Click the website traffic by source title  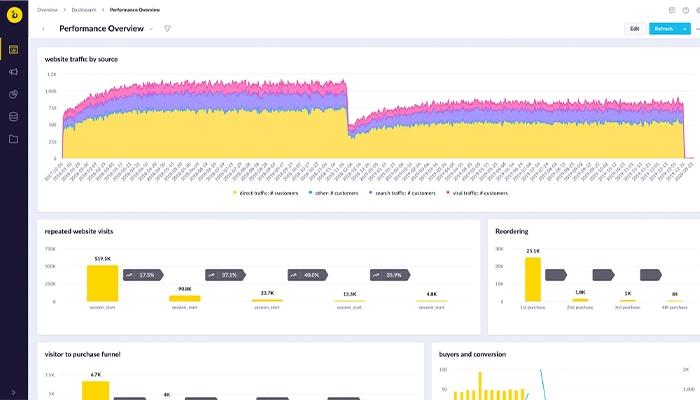coord(81,59)
